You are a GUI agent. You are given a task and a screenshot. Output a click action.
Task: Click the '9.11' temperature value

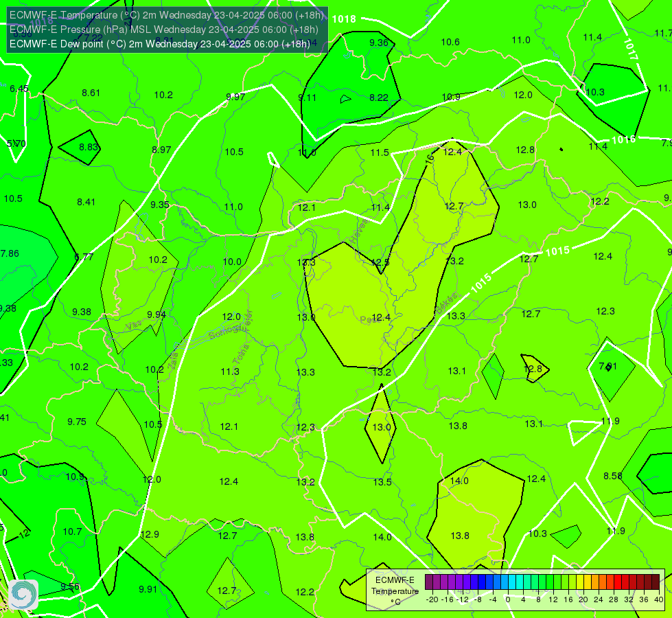click(x=308, y=98)
